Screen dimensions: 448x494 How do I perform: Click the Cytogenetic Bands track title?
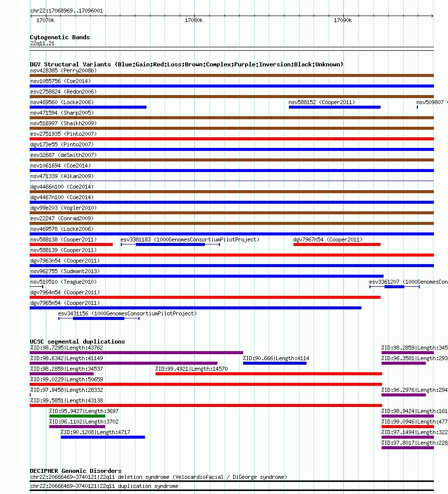(x=60, y=37)
